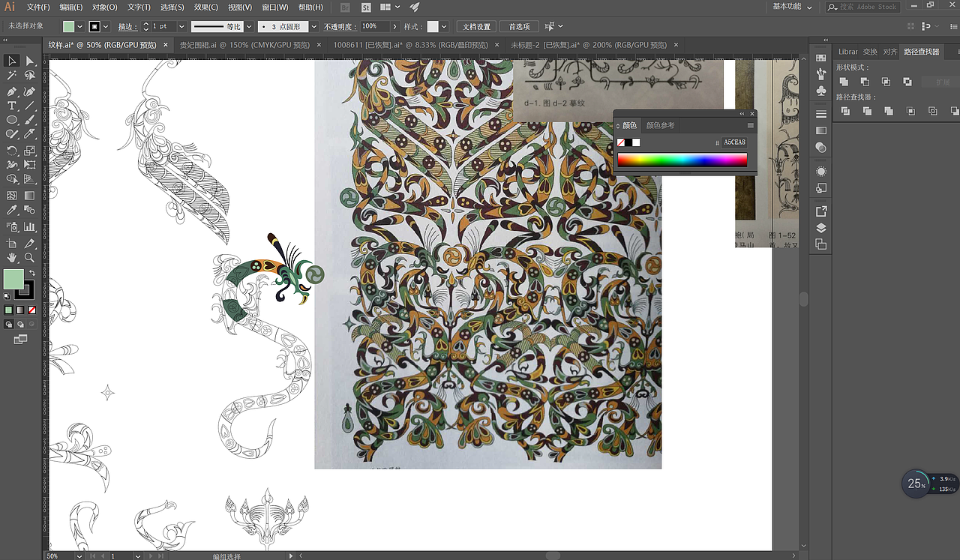Reset to default fill and stroke
The height and width of the screenshot is (560, 960).
tap(7, 297)
